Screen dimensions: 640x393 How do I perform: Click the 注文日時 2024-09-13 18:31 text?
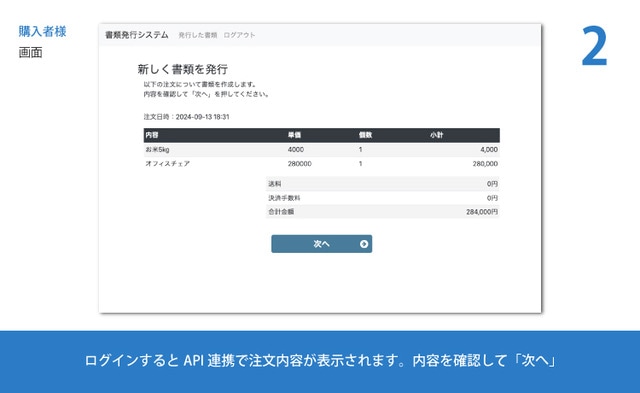(x=187, y=117)
